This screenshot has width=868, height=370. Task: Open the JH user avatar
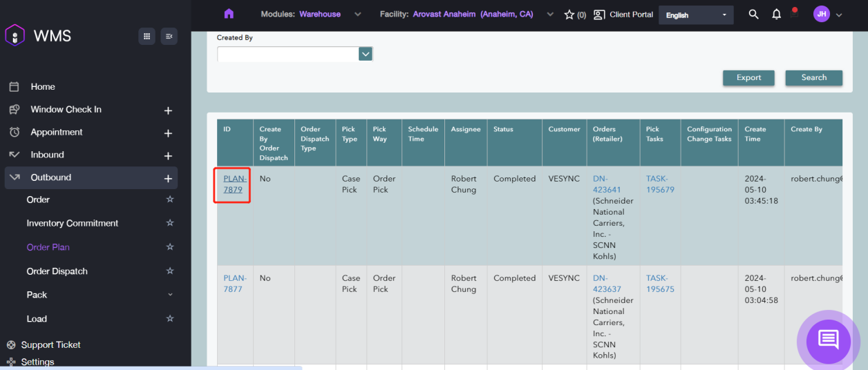821,14
